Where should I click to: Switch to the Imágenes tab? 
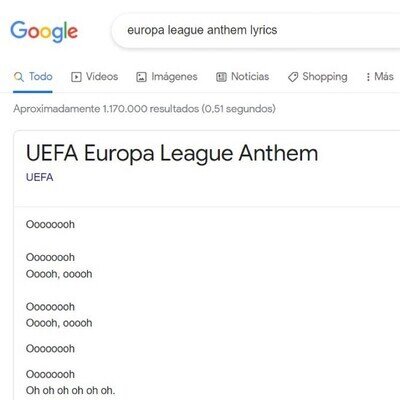coord(167,77)
